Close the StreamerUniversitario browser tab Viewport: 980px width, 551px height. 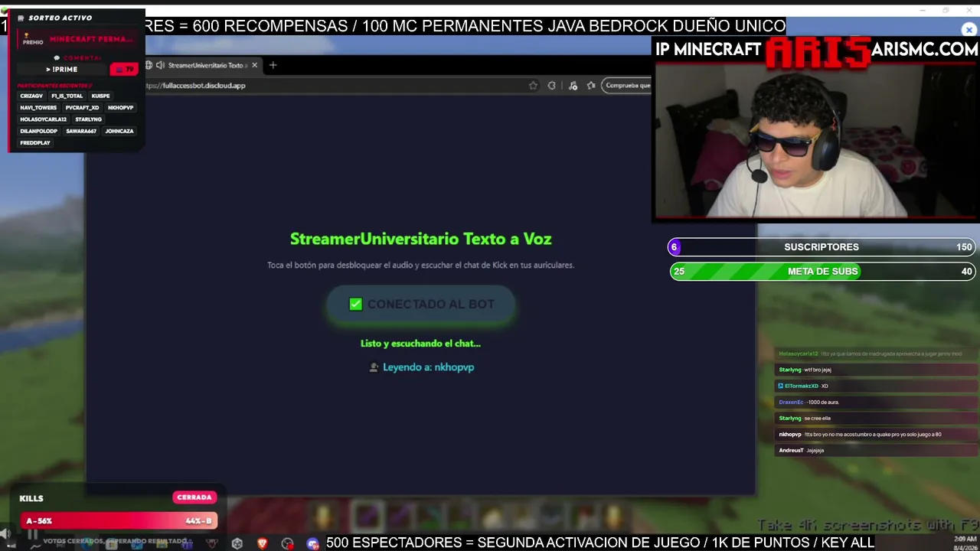pos(254,65)
